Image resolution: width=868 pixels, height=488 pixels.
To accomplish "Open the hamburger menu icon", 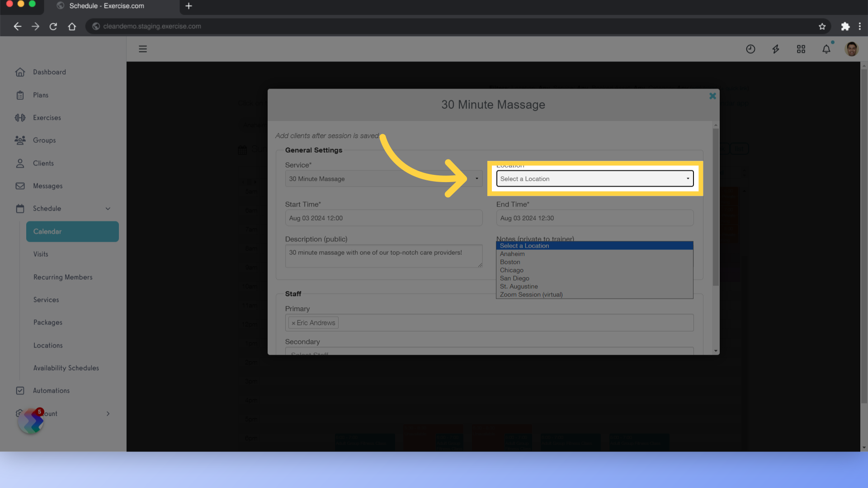I will click(143, 49).
